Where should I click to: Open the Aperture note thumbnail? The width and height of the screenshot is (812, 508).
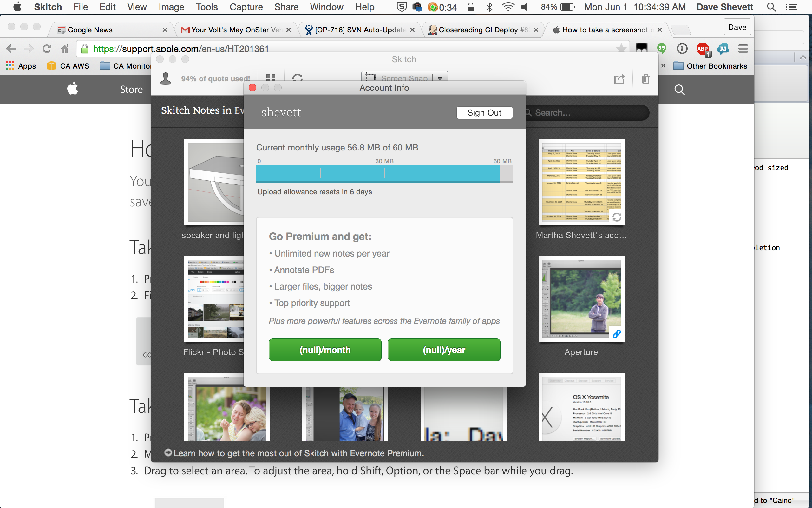(x=581, y=299)
